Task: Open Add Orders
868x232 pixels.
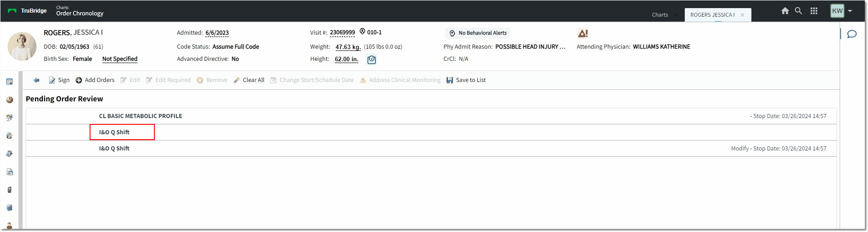Action: (x=95, y=80)
